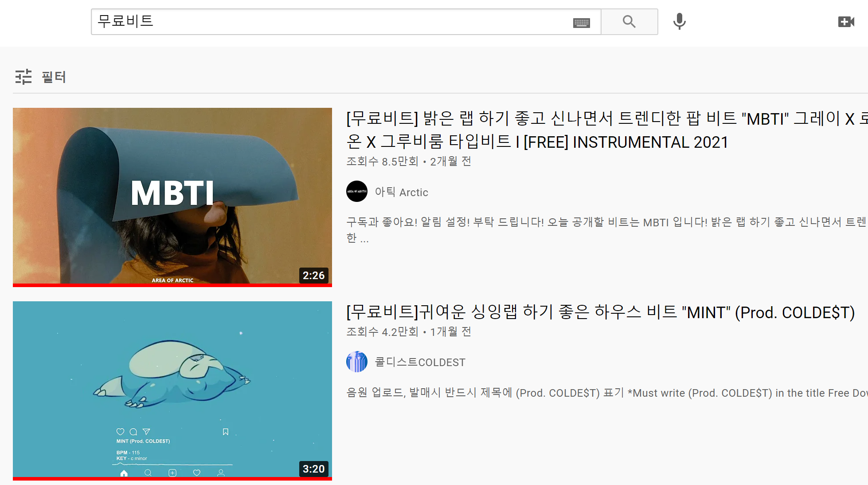
Task: Open the MINT sleeping creature thumbnail
Action: click(x=172, y=389)
